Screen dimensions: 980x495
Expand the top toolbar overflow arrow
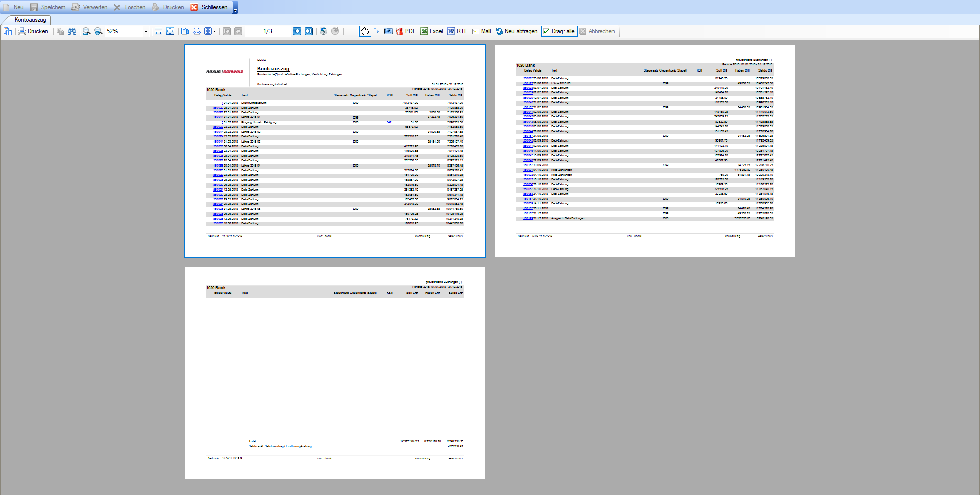click(x=235, y=10)
